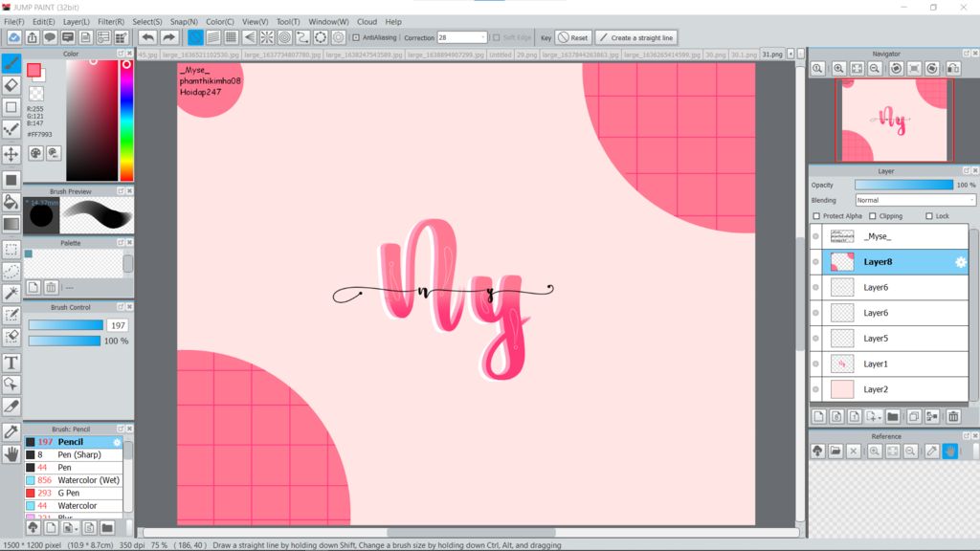Click the Navigator canvas thumbnail
Image resolution: width=980 pixels, height=551 pixels.
894,120
